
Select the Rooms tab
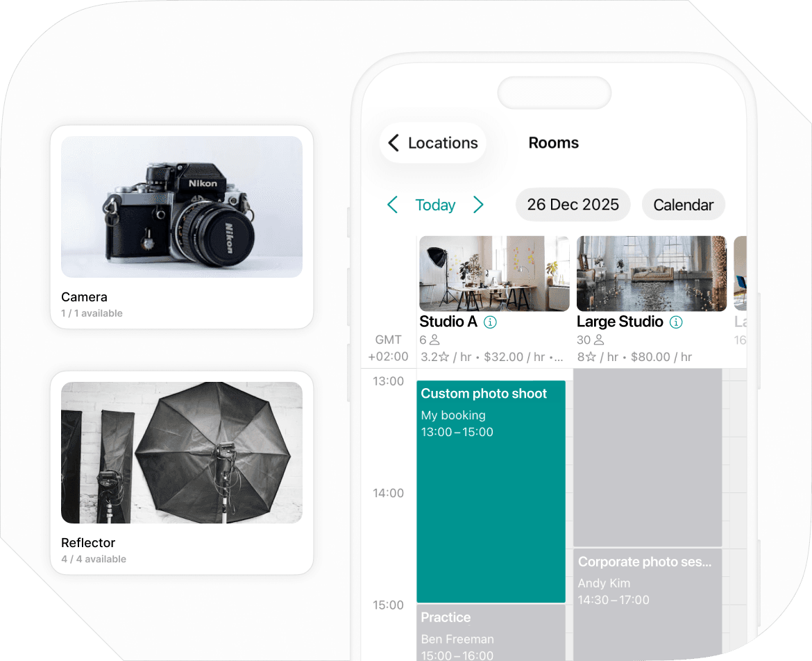point(553,142)
